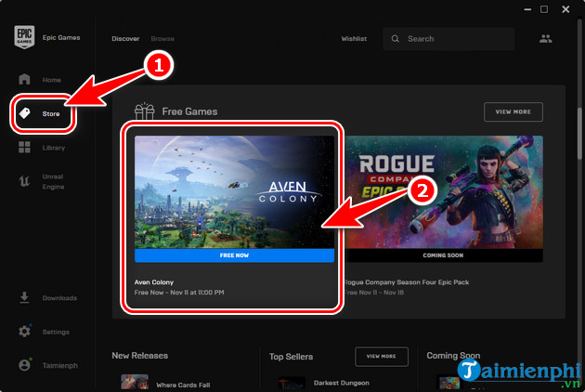Click the Free Games gift icon

click(144, 111)
